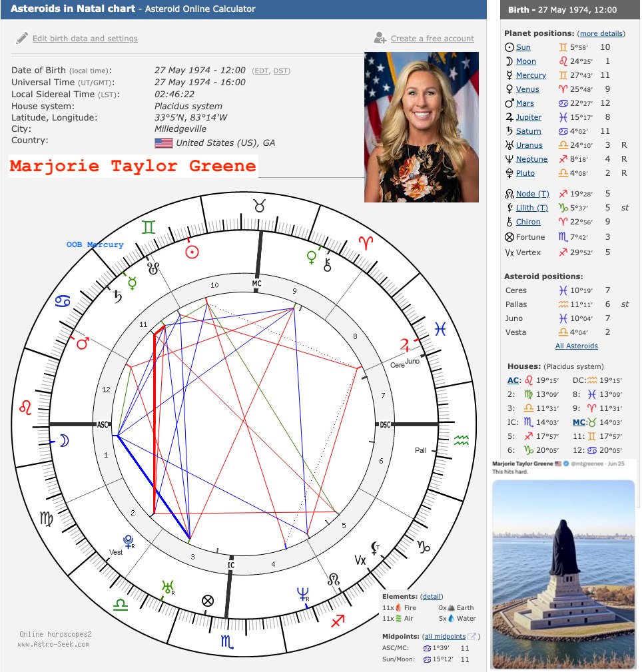This screenshot has height=672, width=642.
Task: Open the Jupiter planet link
Action: pos(529,117)
